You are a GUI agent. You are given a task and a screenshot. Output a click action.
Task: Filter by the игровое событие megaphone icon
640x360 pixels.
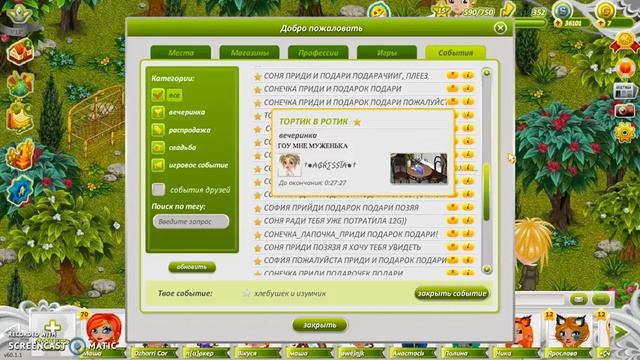(x=158, y=165)
